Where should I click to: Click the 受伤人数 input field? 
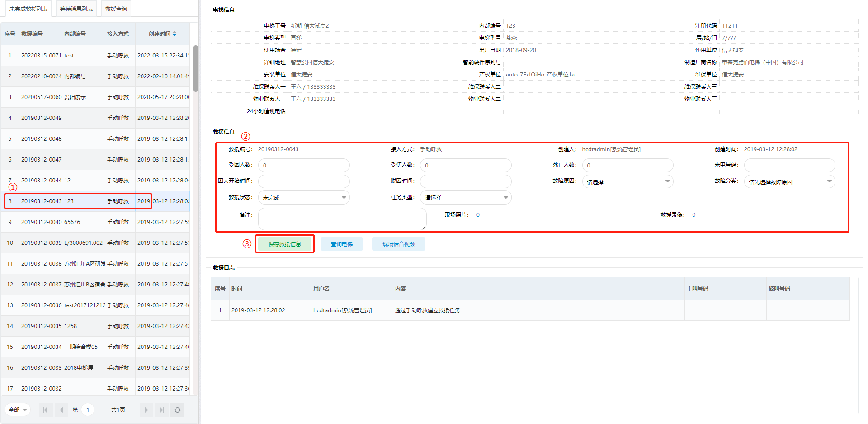click(x=466, y=165)
